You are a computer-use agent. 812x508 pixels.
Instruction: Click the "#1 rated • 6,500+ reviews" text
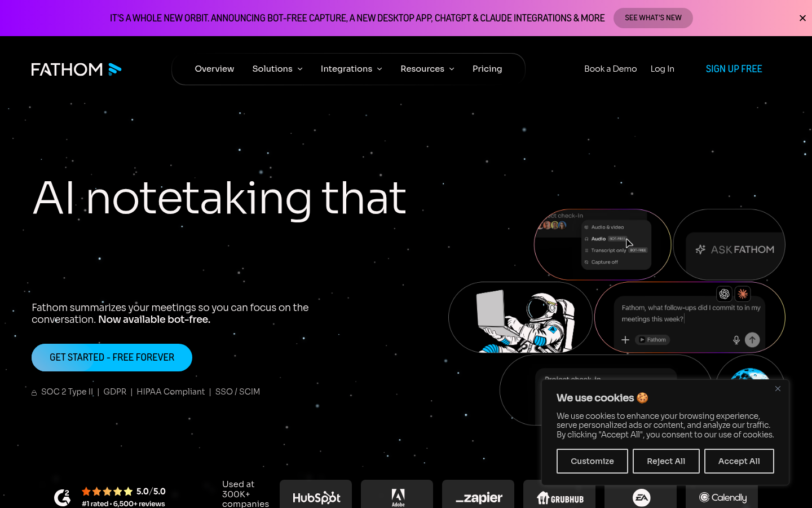(123, 503)
